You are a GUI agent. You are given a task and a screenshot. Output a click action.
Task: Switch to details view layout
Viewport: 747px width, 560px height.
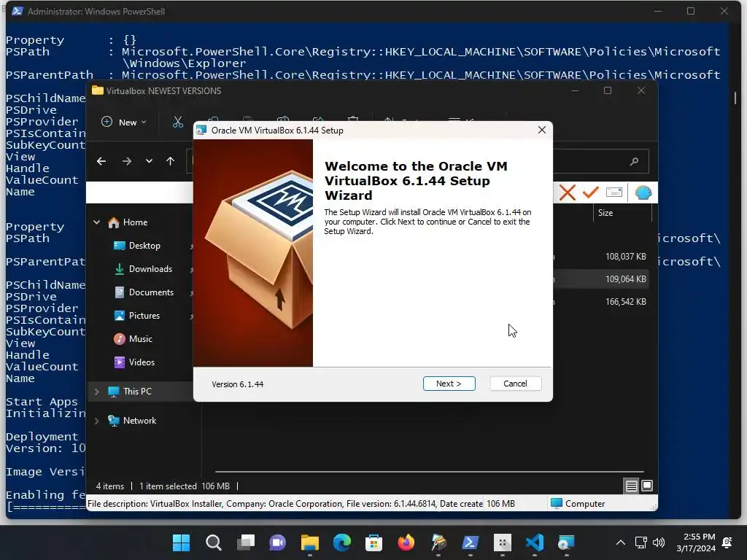pyautogui.click(x=631, y=486)
